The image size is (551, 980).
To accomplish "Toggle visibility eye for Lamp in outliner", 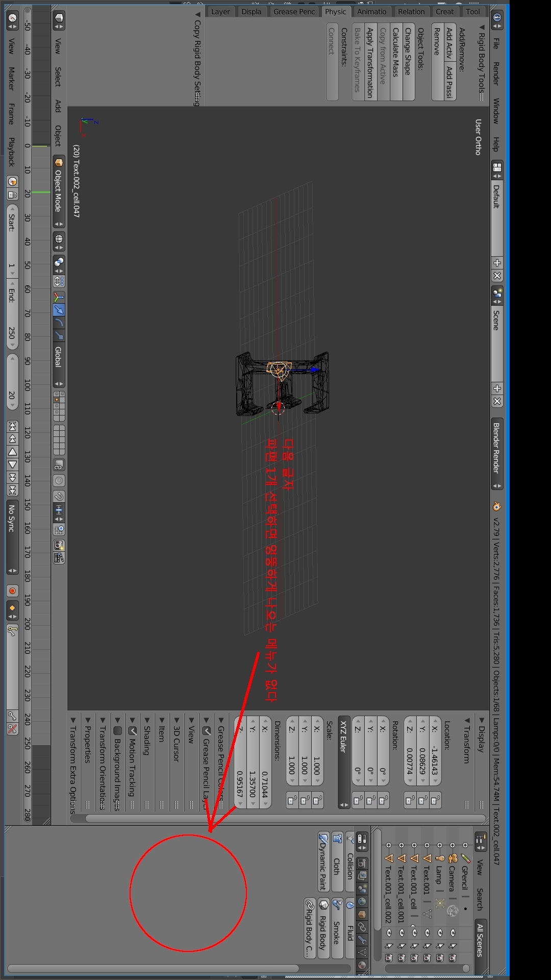I will coord(440,933).
